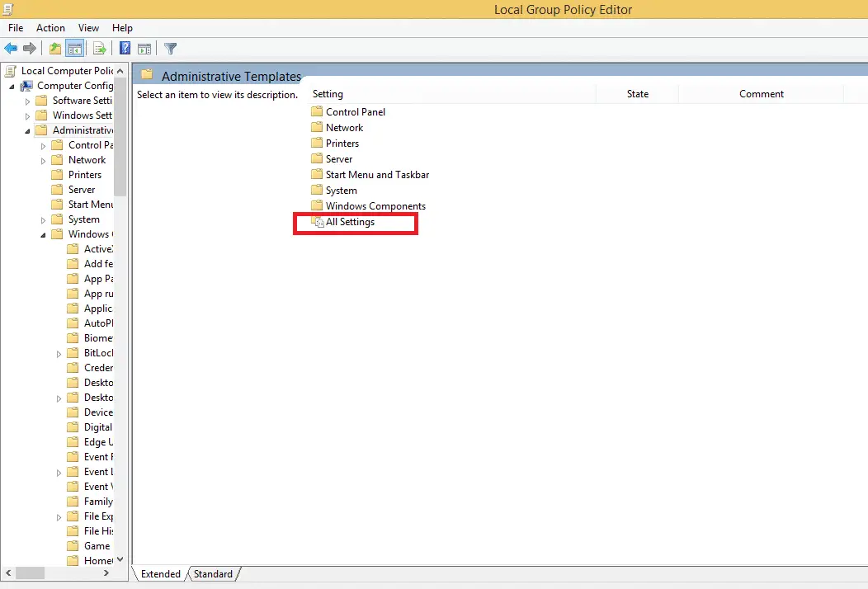Expand the Software Settings tree node

(28, 101)
